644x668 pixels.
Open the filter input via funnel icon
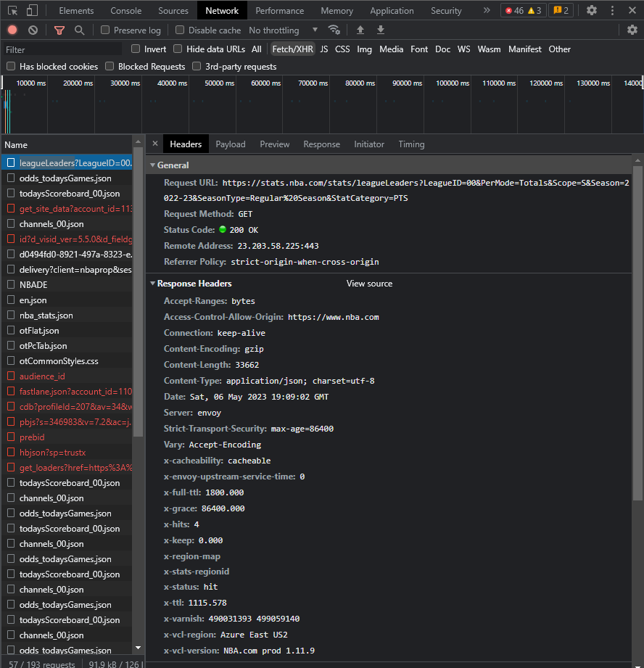59,30
